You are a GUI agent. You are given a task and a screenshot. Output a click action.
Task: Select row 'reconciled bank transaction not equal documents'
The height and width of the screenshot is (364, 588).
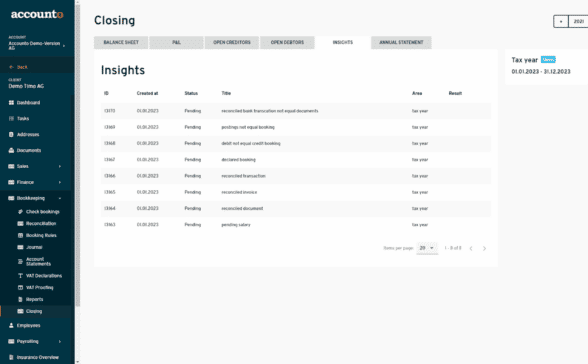[296, 111]
